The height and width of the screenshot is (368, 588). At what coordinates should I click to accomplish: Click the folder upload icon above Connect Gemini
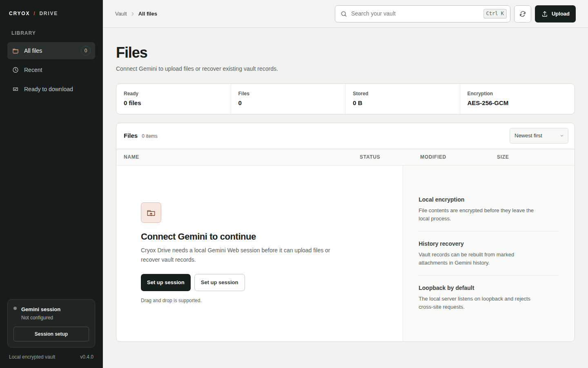tap(151, 213)
